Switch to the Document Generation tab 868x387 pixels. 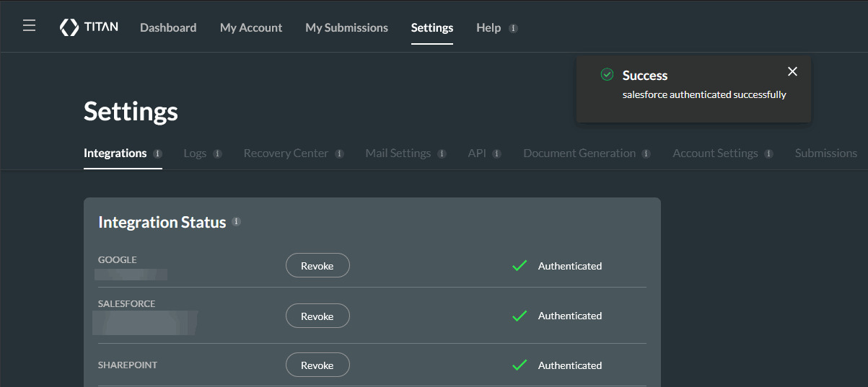pyautogui.click(x=579, y=153)
